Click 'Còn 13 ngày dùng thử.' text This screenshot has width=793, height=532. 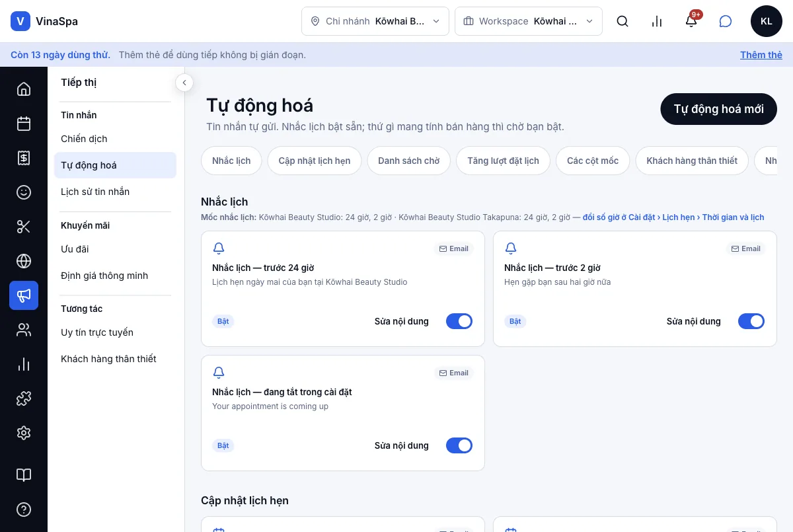(60, 55)
